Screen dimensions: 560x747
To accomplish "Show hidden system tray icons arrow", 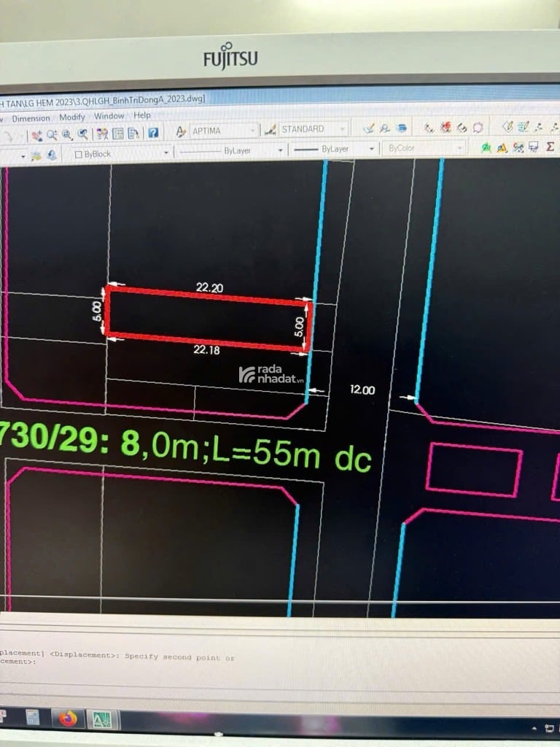I will pyautogui.click(x=534, y=728).
